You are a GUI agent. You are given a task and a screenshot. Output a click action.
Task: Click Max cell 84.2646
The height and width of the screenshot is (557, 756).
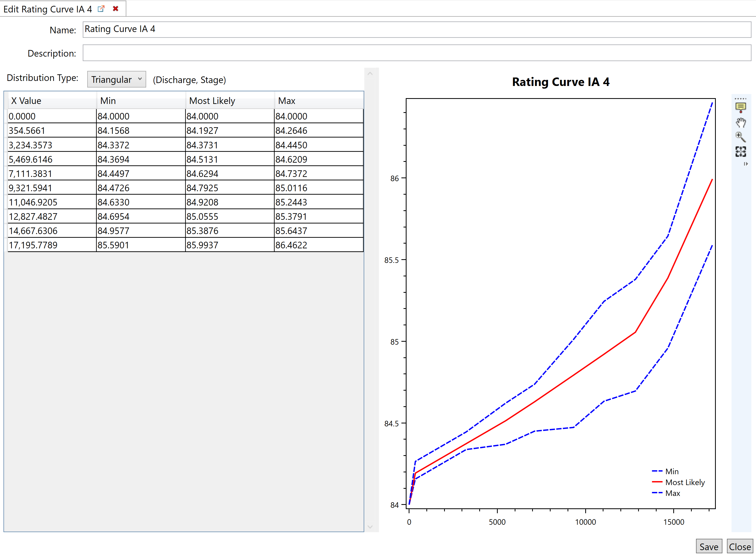(319, 130)
